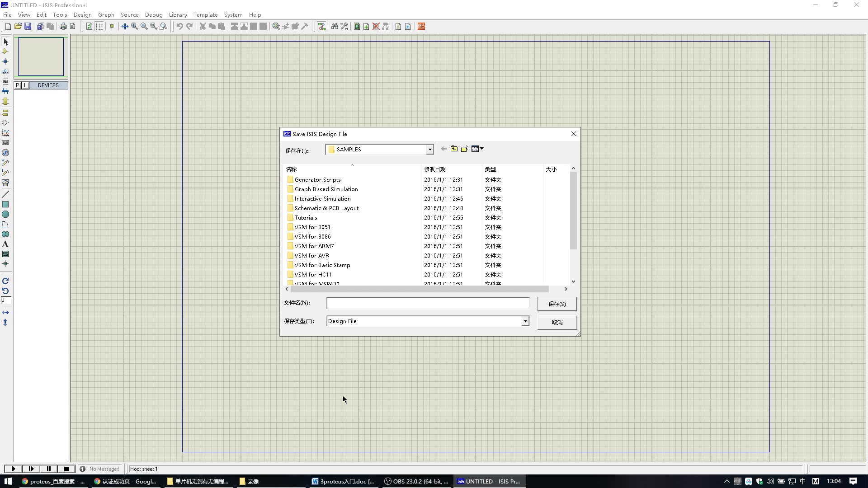The width and height of the screenshot is (868, 488).
Task: Select the Junction dot mode tool
Action: pos(5,61)
